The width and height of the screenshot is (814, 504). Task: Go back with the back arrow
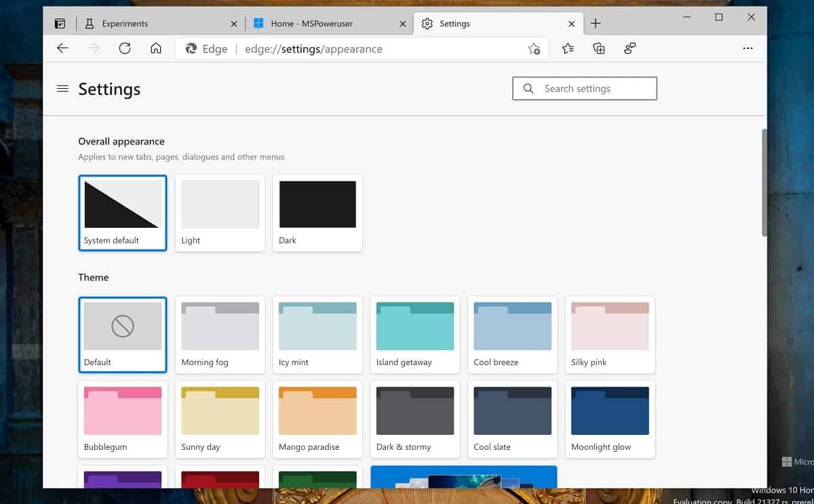point(62,48)
